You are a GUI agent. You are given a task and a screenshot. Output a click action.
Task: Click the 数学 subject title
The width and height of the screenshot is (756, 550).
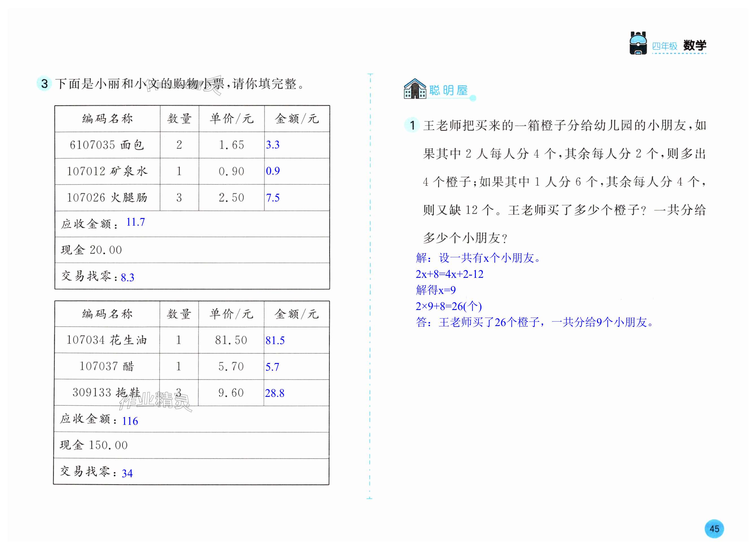[694, 45]
